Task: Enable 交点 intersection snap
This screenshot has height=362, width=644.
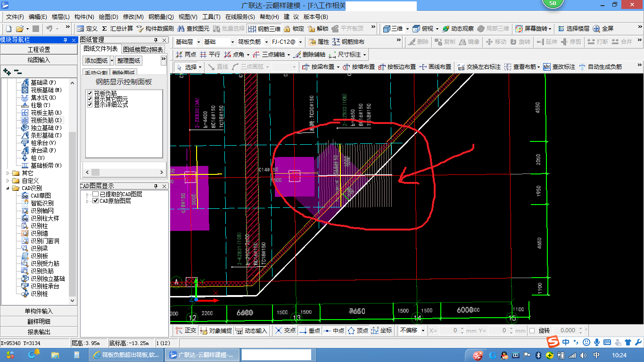Action: [x=286, y=330]
